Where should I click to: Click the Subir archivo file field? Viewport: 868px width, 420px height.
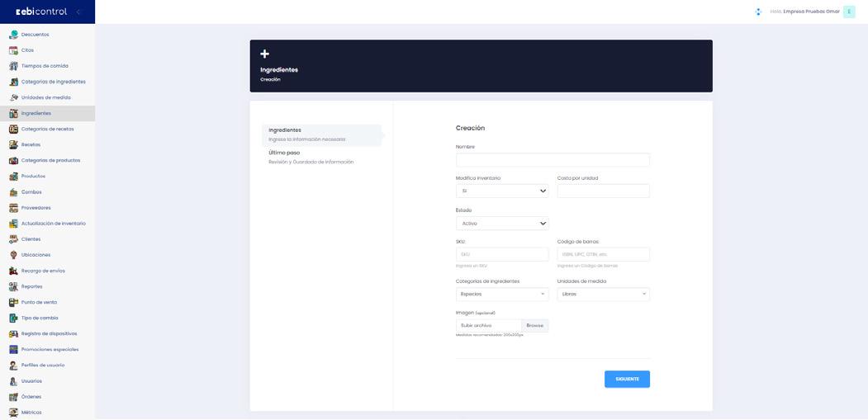[489, 326]
